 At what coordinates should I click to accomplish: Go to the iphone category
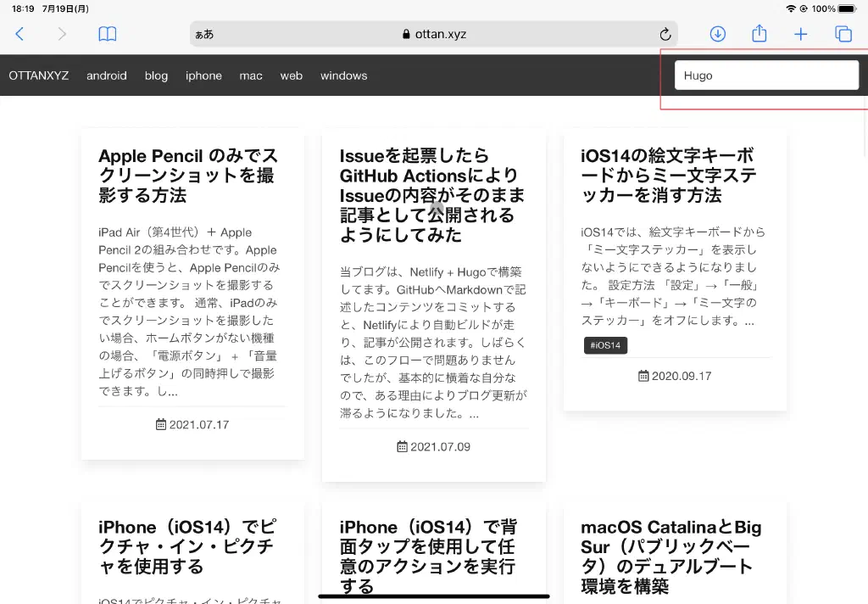[203, 75]
